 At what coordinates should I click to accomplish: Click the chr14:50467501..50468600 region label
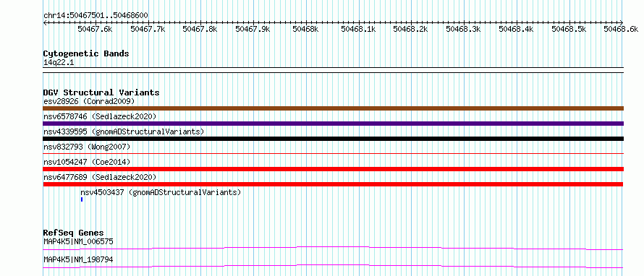(96, 16)
